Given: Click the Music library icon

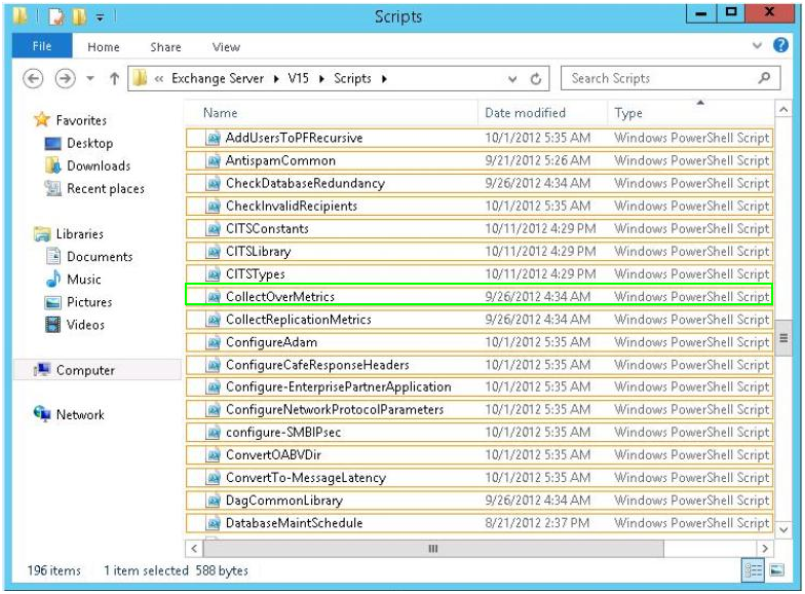Looking at the screenshot, I should point(53,279).
